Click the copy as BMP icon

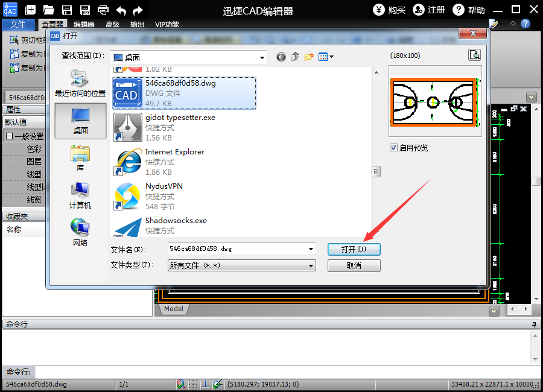14,68
